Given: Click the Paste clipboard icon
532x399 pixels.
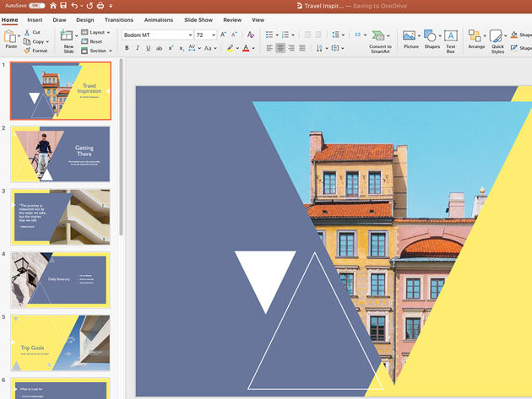Looking at the screenshot, I should point(10,37).
